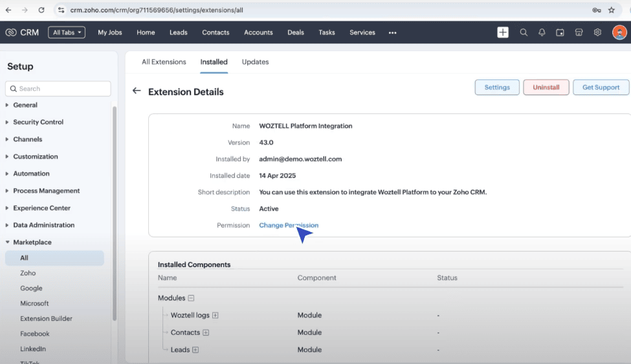Click the version value 43.0

pos(266,142)
